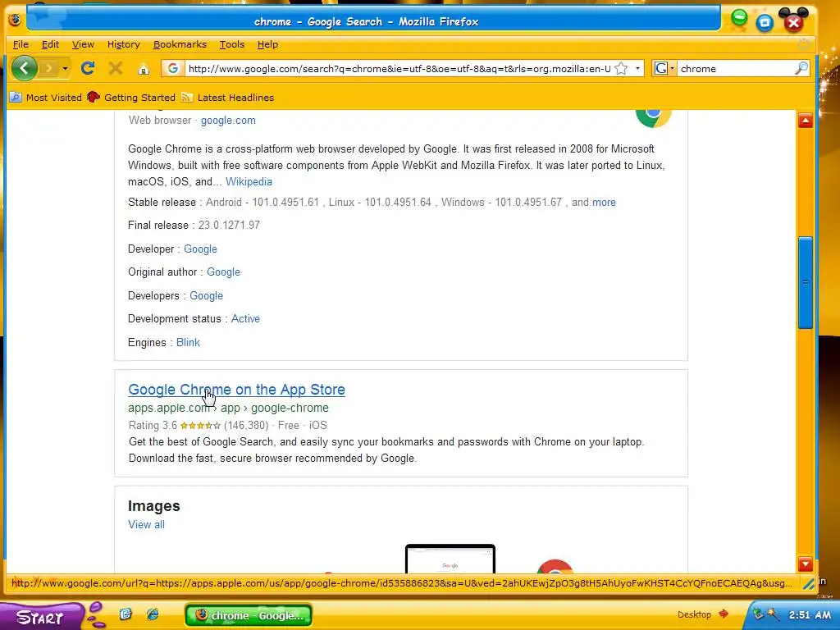Click the scrollbar down arrow
Viewport: 840px width, 630px height.
(806, 564)
